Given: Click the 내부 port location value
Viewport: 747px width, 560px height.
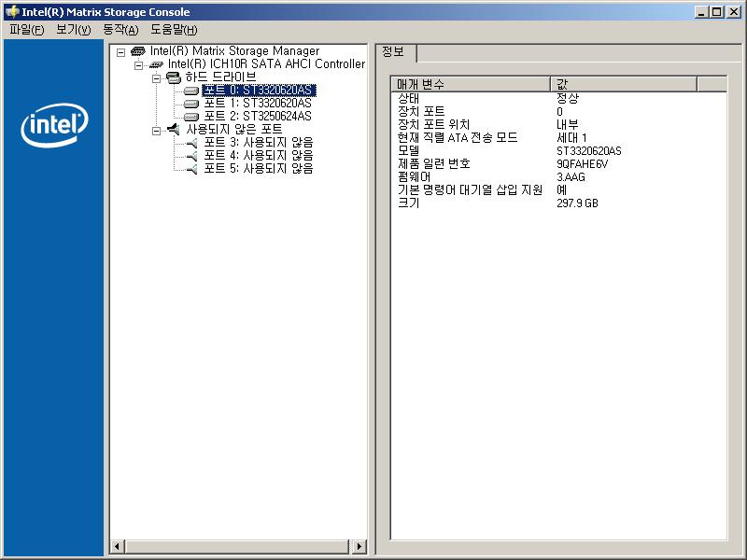Looking at the screenshot, I should pos(568,125).
